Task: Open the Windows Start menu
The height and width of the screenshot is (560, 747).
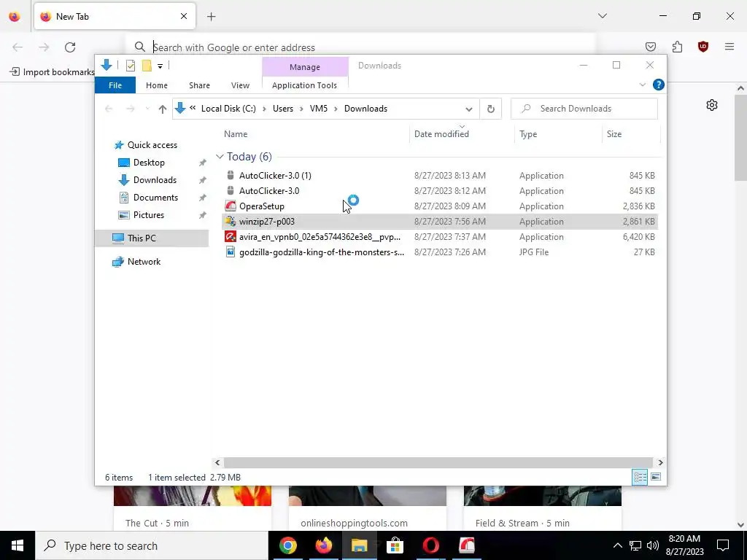Action: pos(18,545)
